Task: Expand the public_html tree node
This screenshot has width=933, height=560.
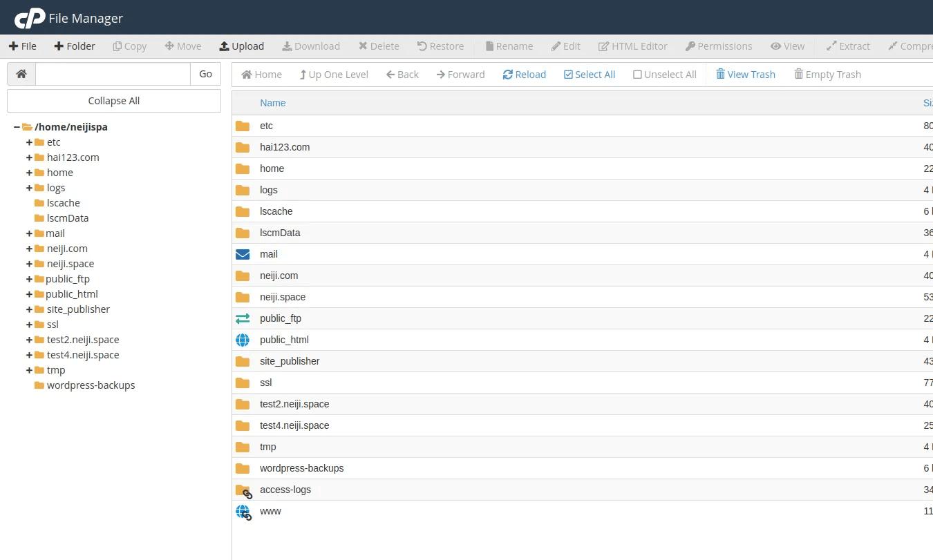Action: click(x=28, y=293)
